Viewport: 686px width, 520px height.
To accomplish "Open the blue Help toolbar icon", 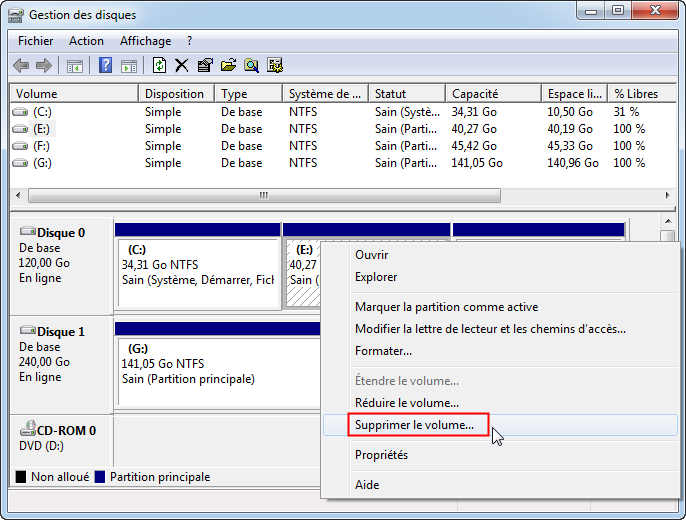I will pyautogui.click(x=105, y=66).
